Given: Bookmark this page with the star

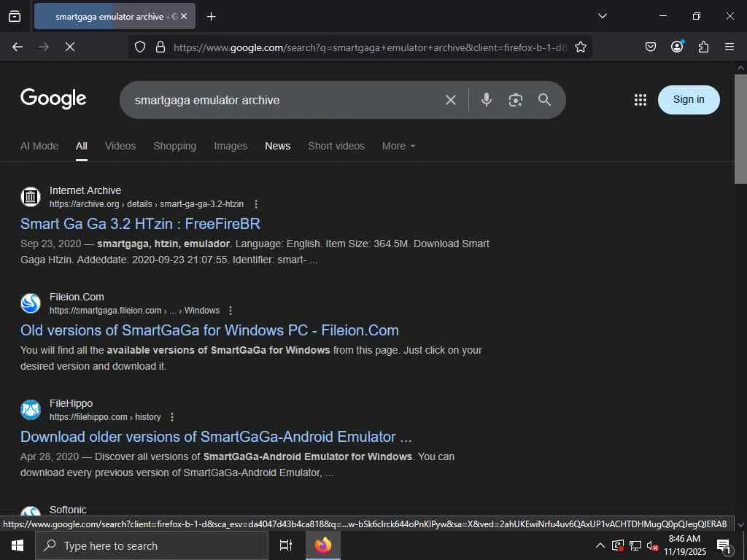Looking at the screenshot, I should (580, 47).
